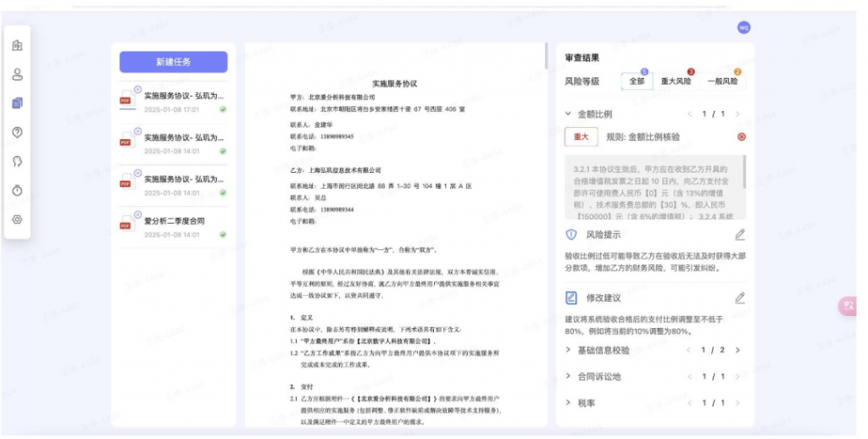Expand the 税率 section
The height and width of the screenshot is (439, 868).
pyautogui.click(x=569, y=403)
